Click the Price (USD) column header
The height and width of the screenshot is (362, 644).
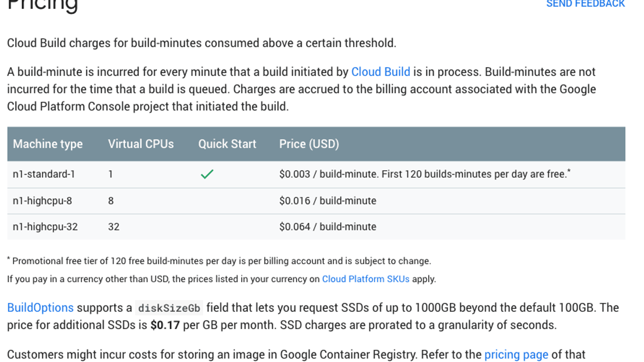coord(309,144)
